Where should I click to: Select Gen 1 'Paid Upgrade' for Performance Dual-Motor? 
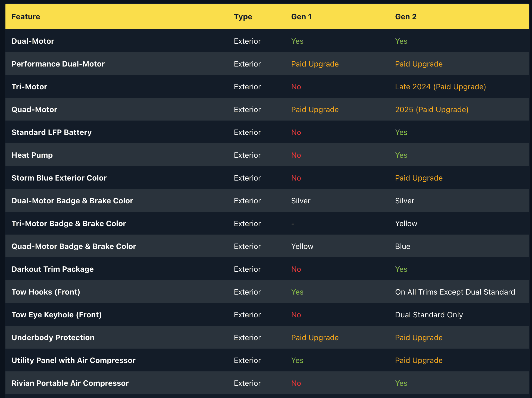pyautogui.click(x=315, y=64)
